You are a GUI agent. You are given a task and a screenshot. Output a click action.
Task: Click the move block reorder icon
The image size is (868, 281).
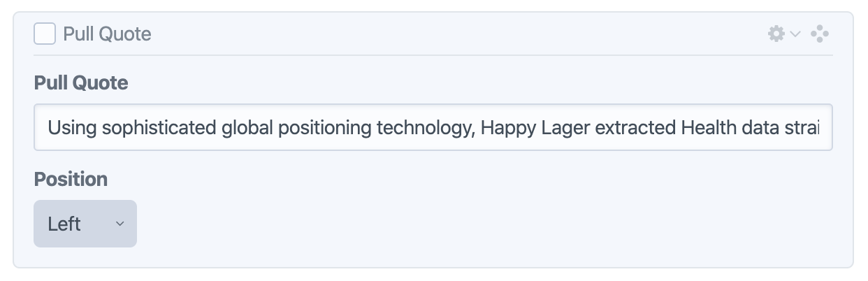(820, 34)
